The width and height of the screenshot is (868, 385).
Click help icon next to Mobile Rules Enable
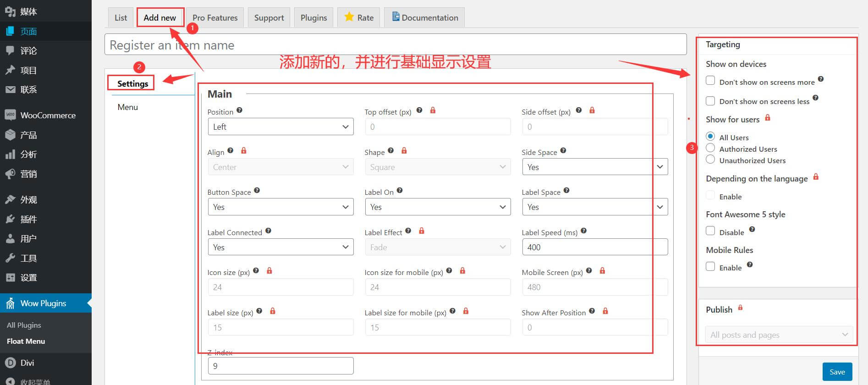(x=750, y=265)
